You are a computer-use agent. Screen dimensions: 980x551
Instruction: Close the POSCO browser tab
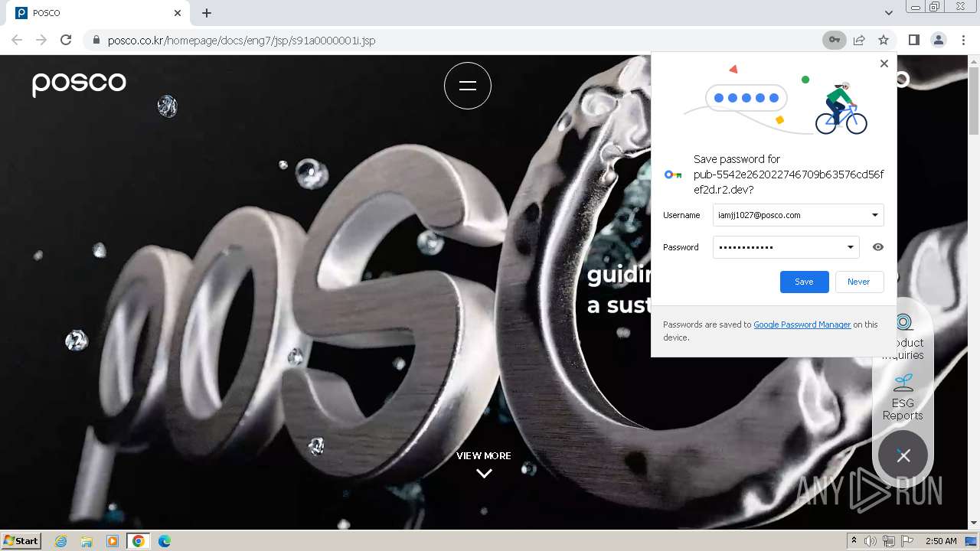(x=178, y=13)
